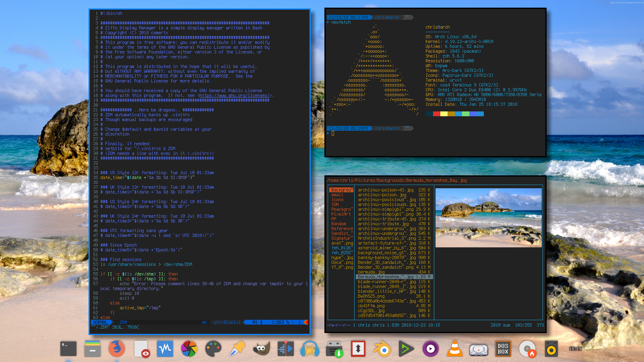Image resolution: width=644 pixels, height=362 pixels.
Task: Select the Sandlot_~ directory in ranger
Action: 342,233
